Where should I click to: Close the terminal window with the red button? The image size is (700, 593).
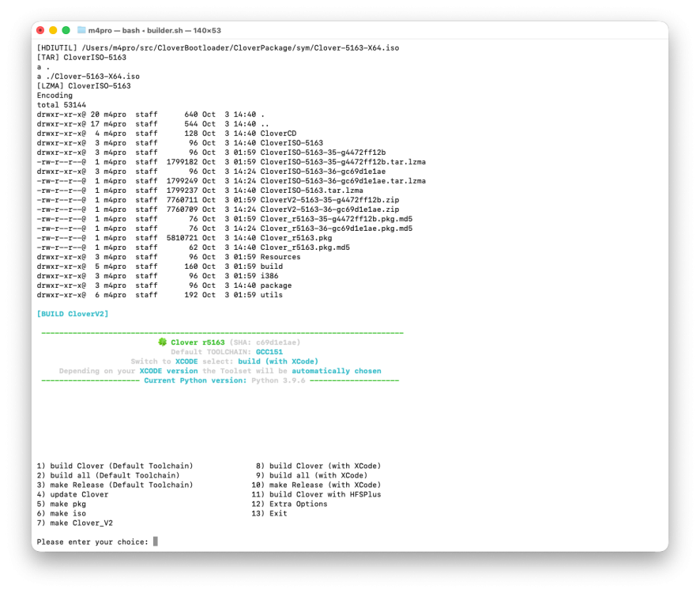point(40,30)
